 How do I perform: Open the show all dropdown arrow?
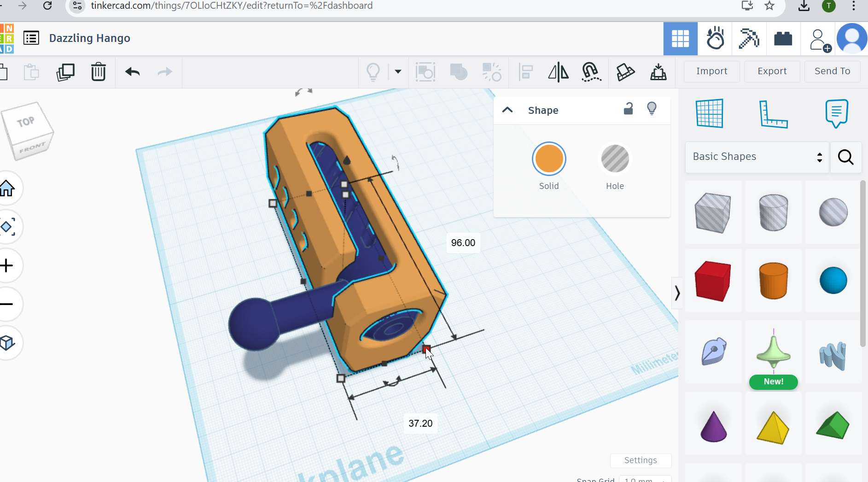398,72
